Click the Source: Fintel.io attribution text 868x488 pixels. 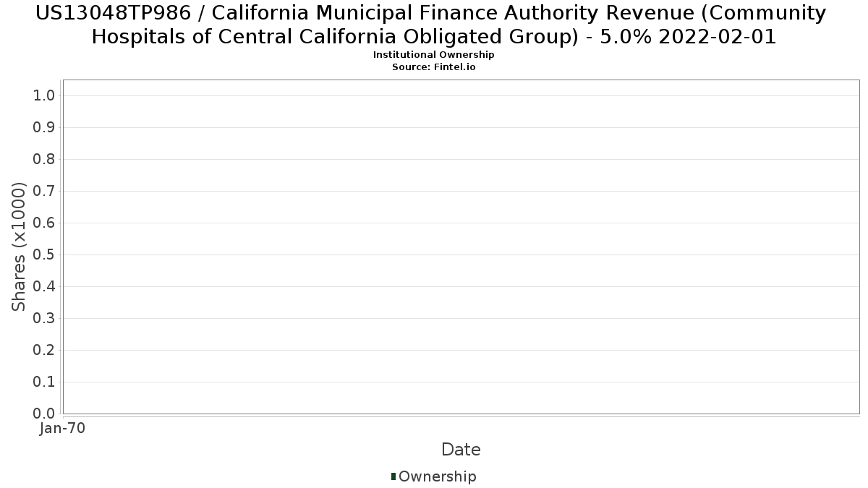pos(433,67)
